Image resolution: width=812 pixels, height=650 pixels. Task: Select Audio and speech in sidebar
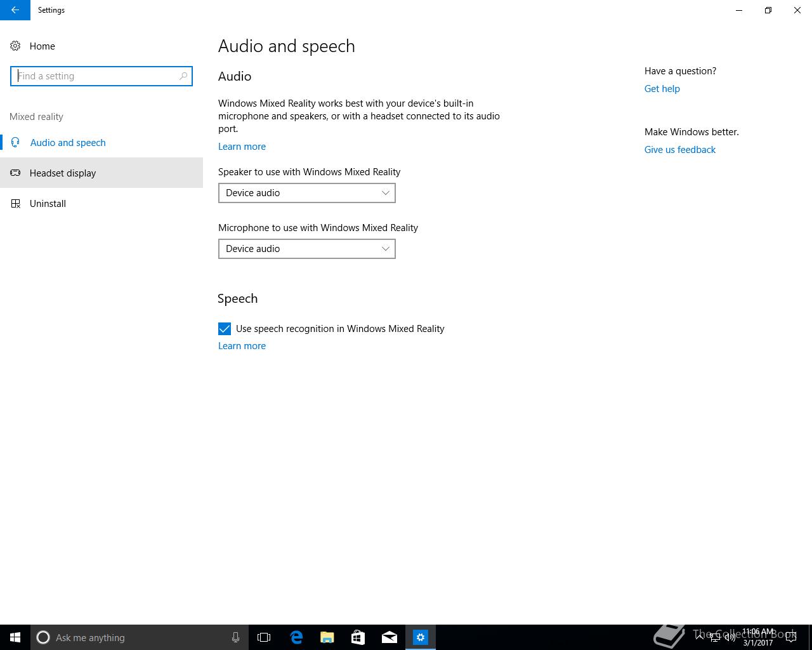(x=101, y=142)
